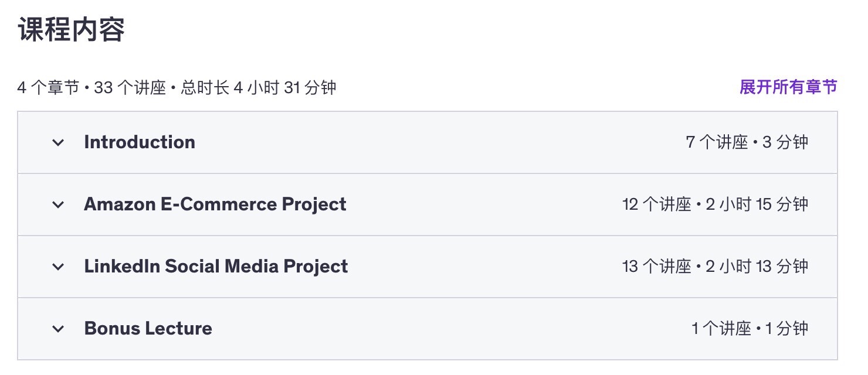Click the 13 个讲座 lecture count
Screen dimensions: 868x375
coord(656,267)
